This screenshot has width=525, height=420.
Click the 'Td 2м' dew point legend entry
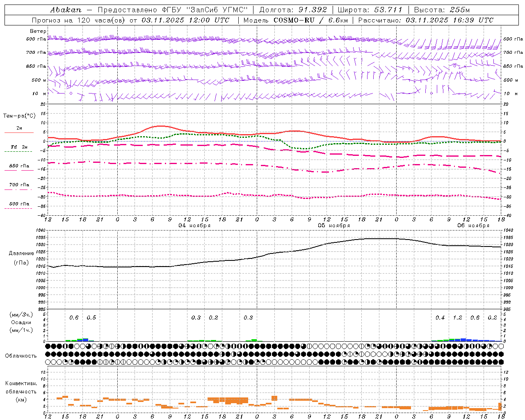[x=19, y=147]
